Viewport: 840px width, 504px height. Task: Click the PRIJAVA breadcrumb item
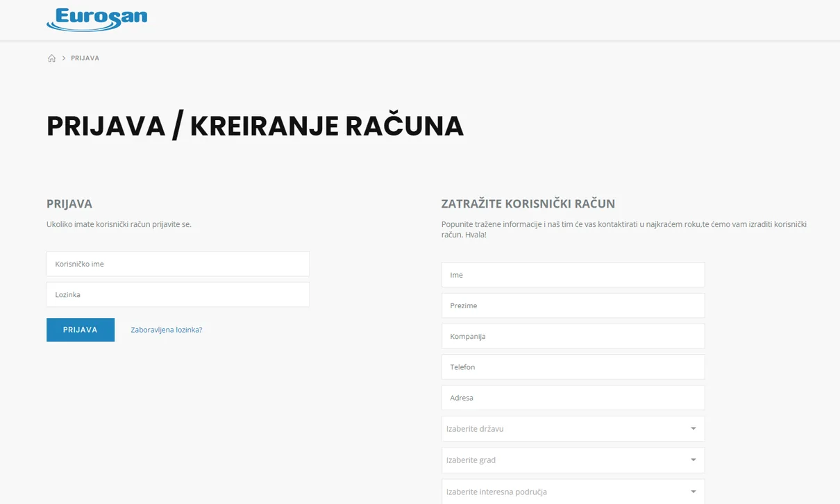85,58
